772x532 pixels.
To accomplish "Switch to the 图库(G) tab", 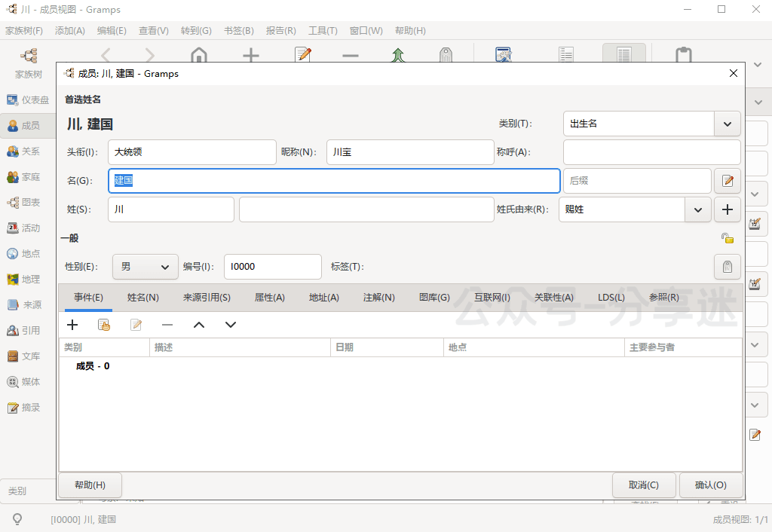I will point(434,298).
